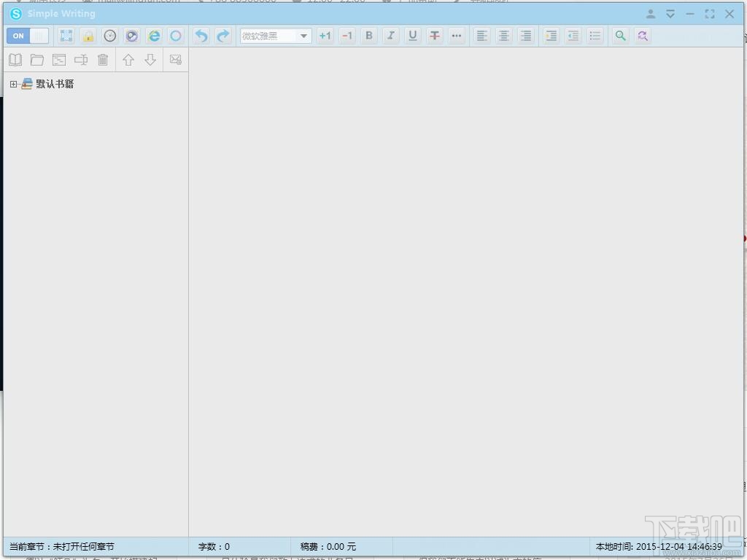The image size is (747, 560).
Task: Create a new book with book icon
Action: (16, 60)
